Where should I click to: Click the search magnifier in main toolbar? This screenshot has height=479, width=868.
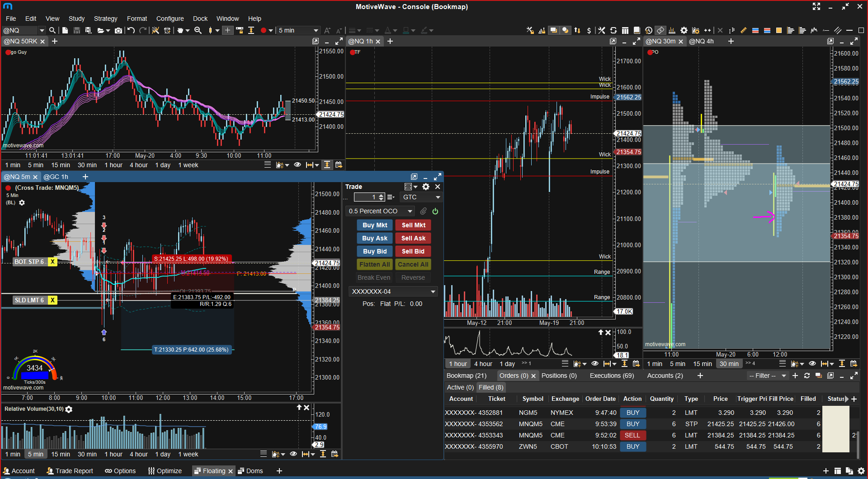(52, 30)
